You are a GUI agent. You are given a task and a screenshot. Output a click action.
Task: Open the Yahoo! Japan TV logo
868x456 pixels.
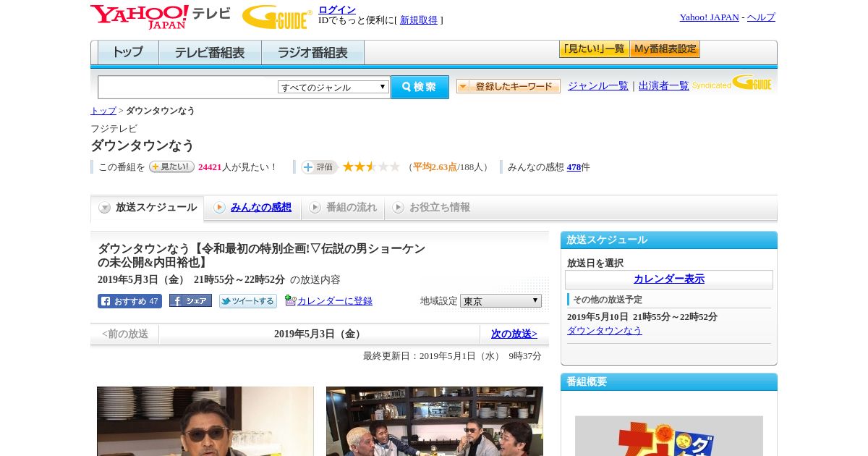pyautogui.click(x=160, y=17)
